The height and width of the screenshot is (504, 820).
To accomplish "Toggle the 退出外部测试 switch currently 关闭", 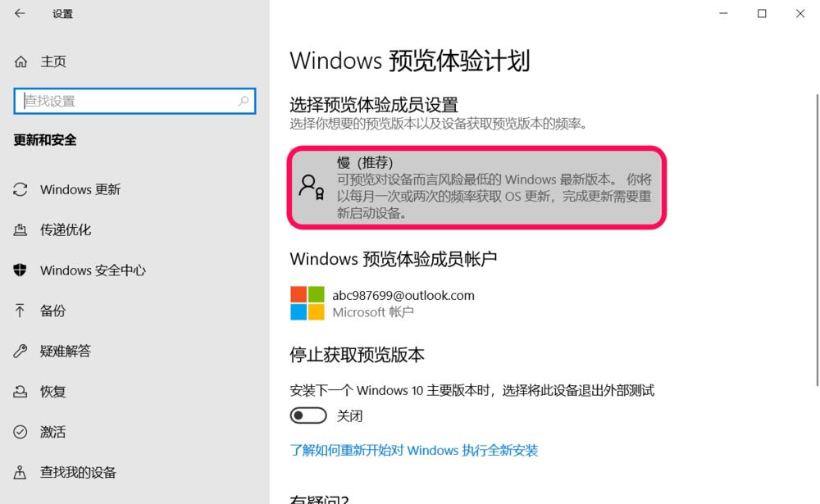I will 308,415.
